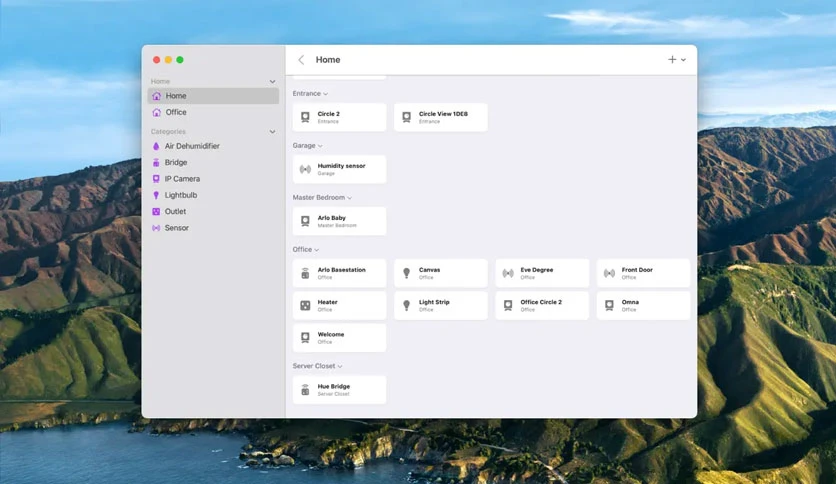
Task: Click the Circle 2 Entrance camera icon
Action: click(x=305, y=117)
